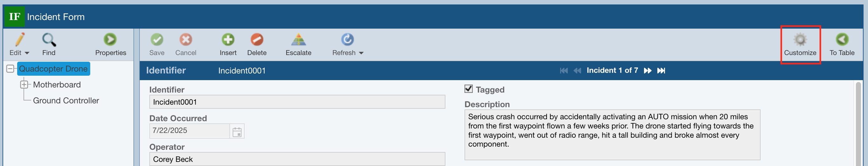Click the Find magnifier icon
868x166 pixels.
click(x=49, y=40)
